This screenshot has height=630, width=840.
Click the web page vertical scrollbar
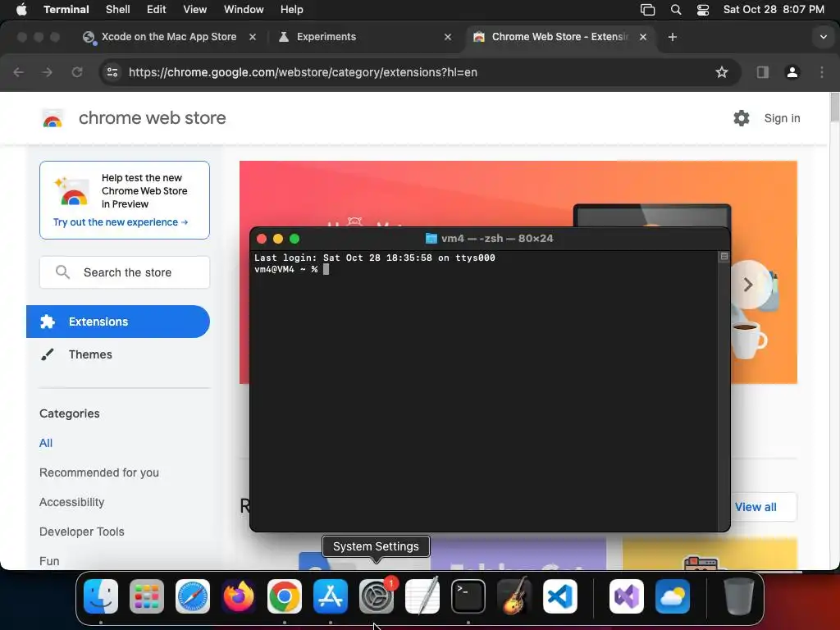tap(834, 107)
